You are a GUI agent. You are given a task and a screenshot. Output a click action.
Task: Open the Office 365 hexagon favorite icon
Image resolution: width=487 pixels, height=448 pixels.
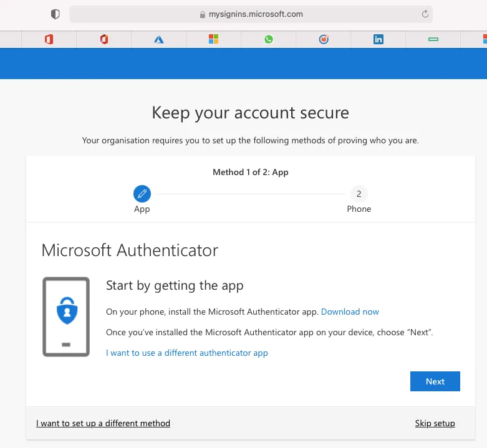click(104, 39)
